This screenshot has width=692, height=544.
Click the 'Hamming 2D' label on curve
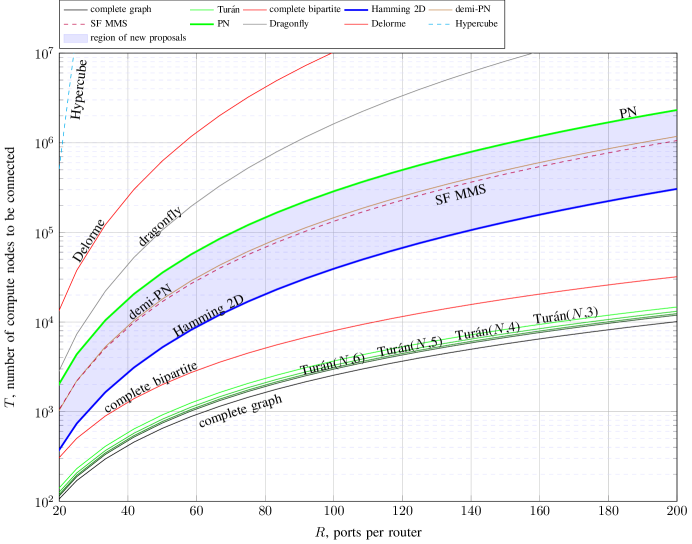tap(208, 316)
